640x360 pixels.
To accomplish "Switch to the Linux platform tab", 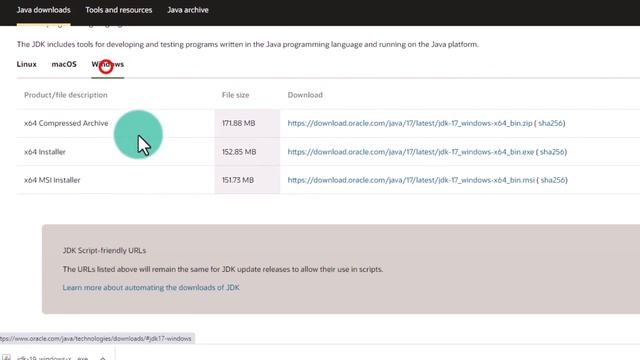I will (x=27, y=64).
